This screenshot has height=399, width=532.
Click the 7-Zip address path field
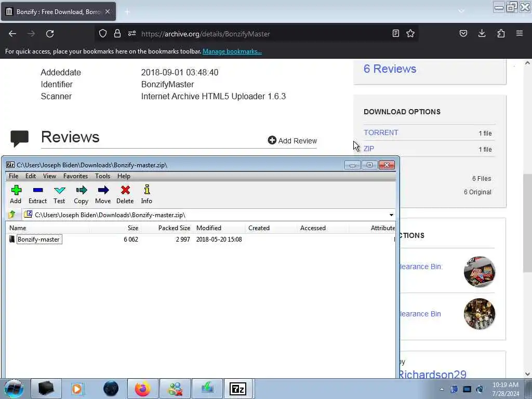click(205, 215)
